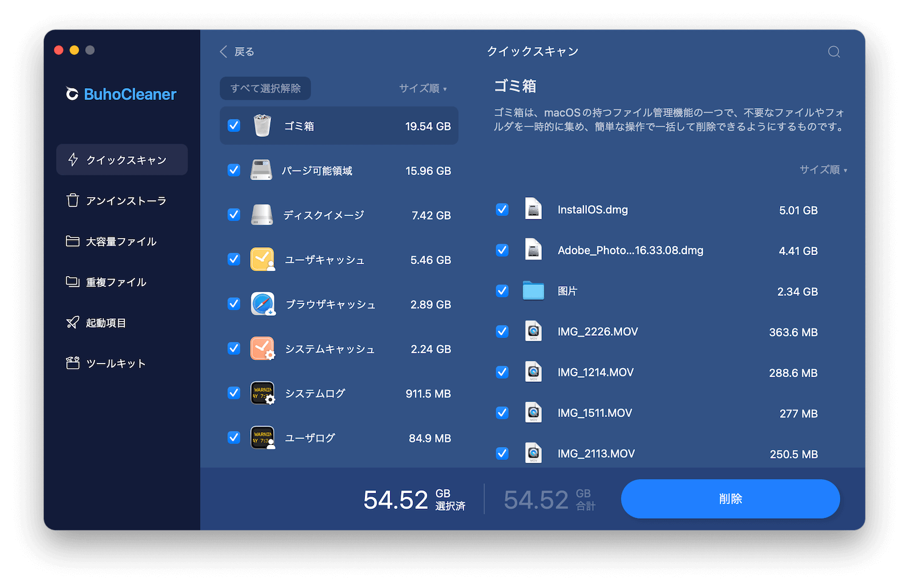Open ツールキット in the sidebar
The image size is (909, 588).
[x=122, y=363]
